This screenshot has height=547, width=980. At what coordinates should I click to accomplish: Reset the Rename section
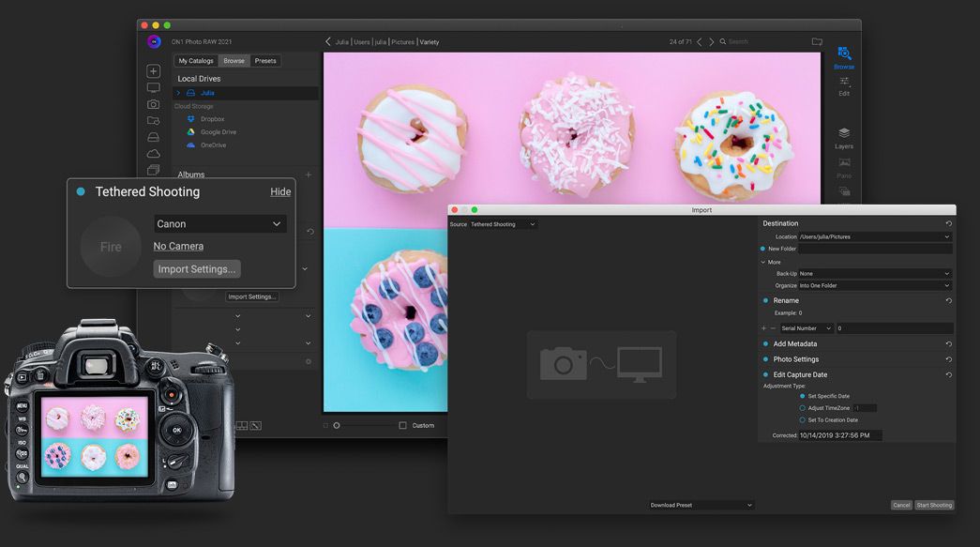(948, 300)
